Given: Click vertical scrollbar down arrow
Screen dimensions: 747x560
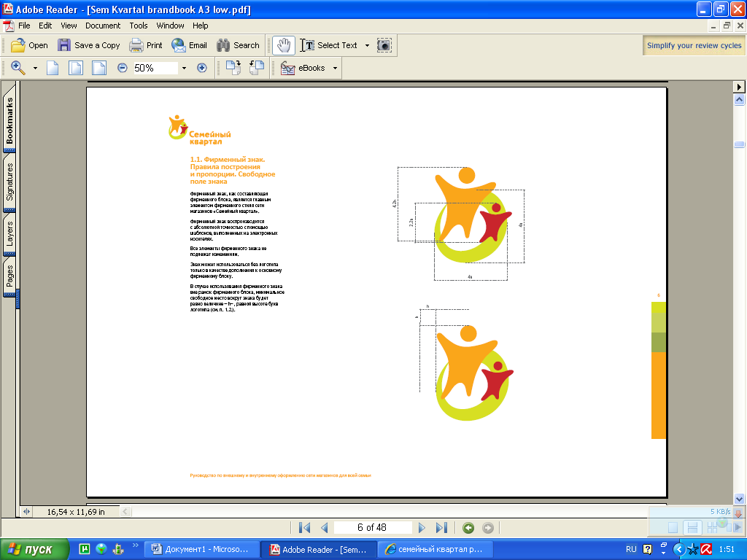Looking at the screenshot, I should pyautogui.click(x=739, y=499).
